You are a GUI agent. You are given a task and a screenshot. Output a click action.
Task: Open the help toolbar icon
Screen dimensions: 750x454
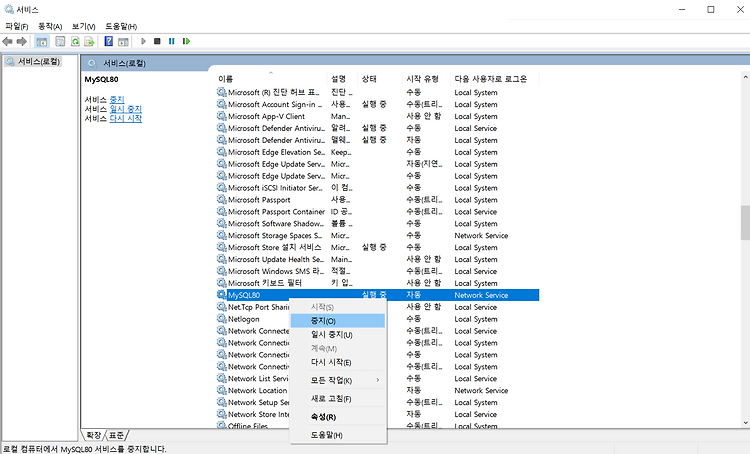point(109,42)
